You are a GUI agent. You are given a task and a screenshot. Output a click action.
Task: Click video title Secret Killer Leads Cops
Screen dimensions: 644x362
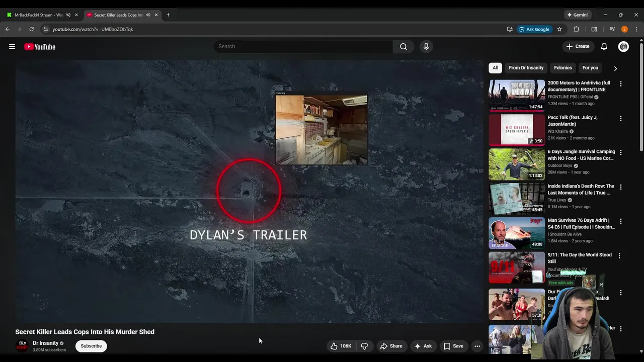coord(85,332)
